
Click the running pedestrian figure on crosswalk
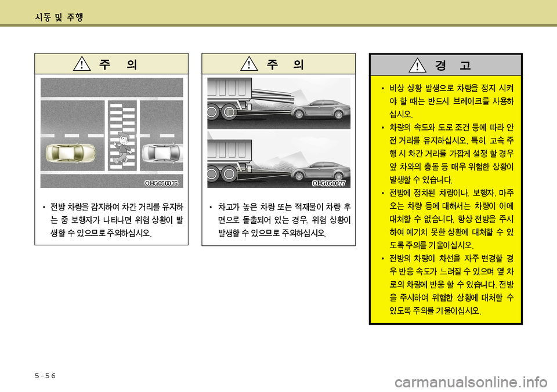point(122,148)
